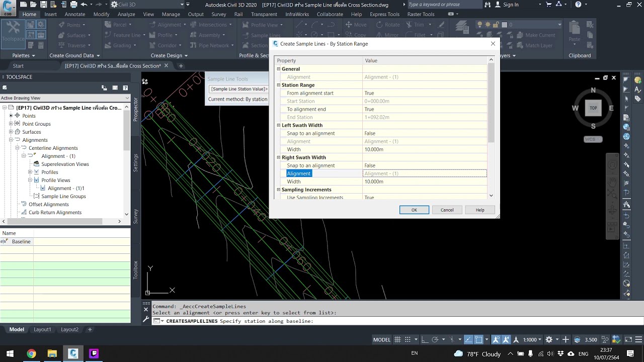Save the drawing with the floppy disk icon
Viewport: 644px width, 362px height.
point(43,5)
